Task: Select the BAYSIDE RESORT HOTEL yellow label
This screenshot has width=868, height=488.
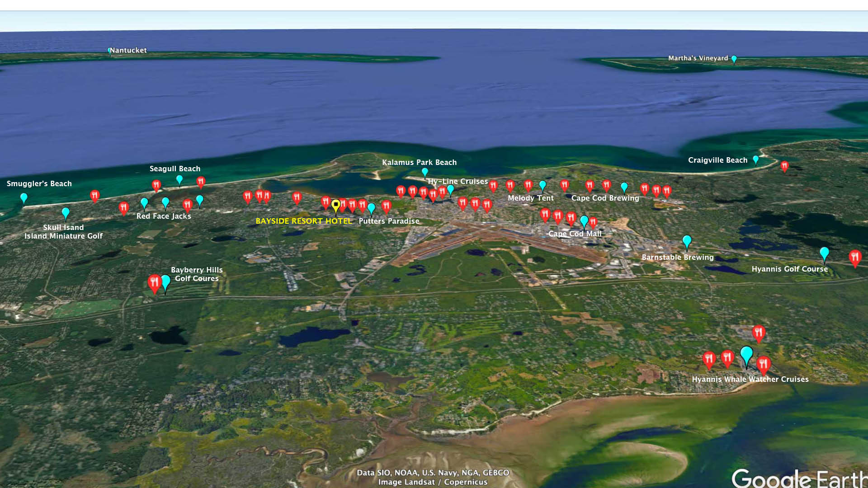Action: 304,221
